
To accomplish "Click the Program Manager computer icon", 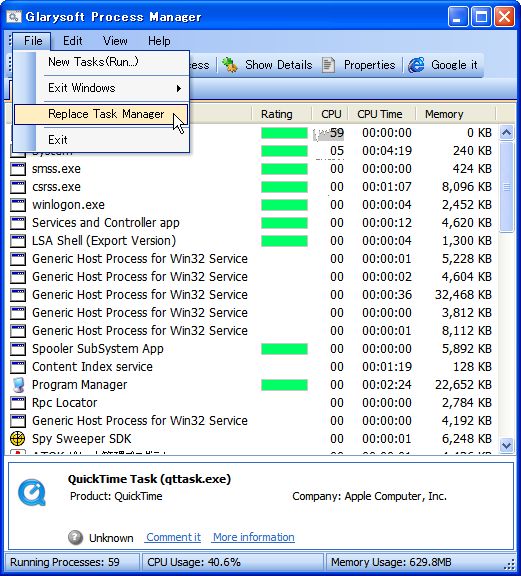I will 18,385.
